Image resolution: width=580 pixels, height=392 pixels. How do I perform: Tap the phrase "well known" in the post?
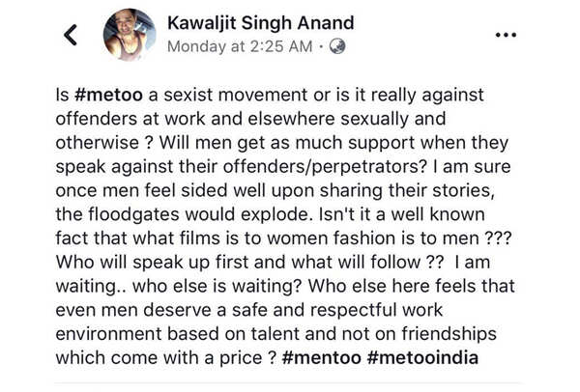(451, 215)
